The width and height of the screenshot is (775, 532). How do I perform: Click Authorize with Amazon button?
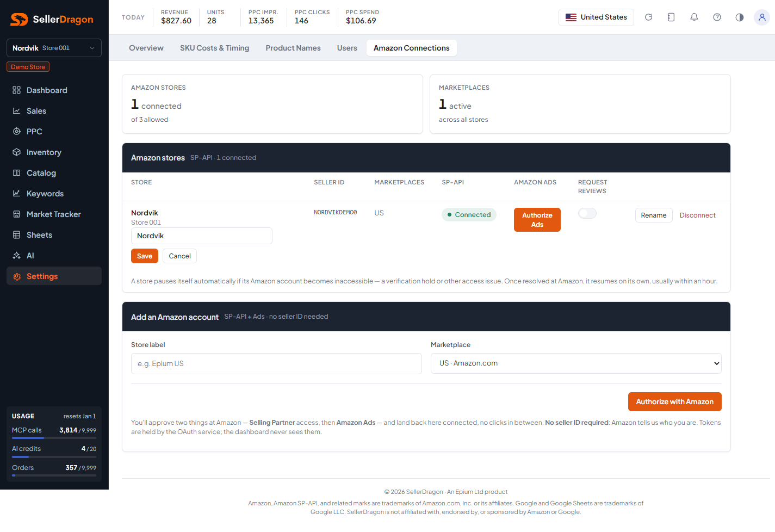tap(675, 402)
